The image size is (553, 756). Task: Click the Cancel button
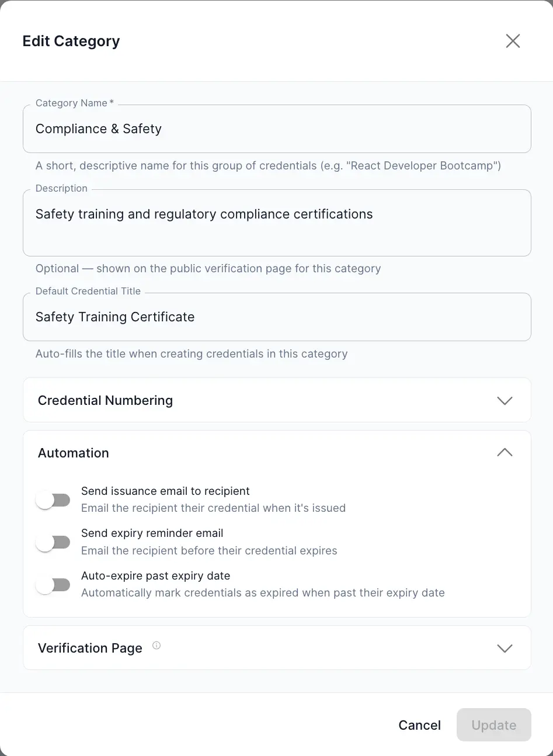click(x=419, y=724)
